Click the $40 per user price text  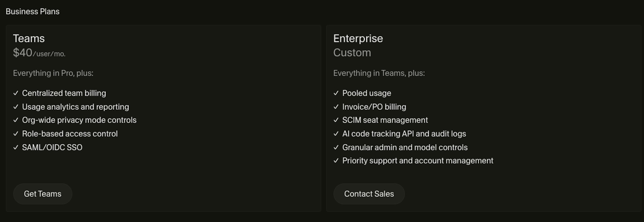(x=39, y=53)
